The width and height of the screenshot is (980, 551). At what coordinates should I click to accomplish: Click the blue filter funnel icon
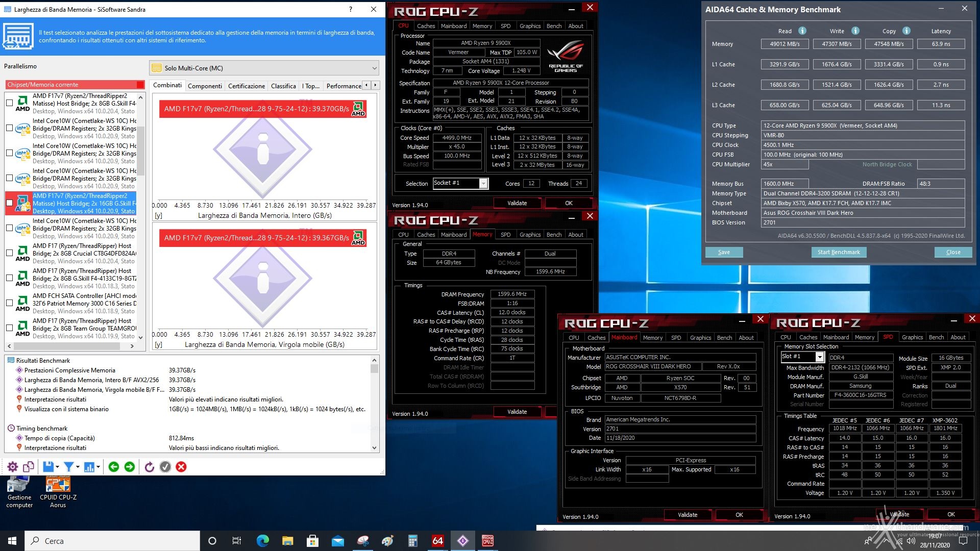pyautogui.click(x=69, y=467)
